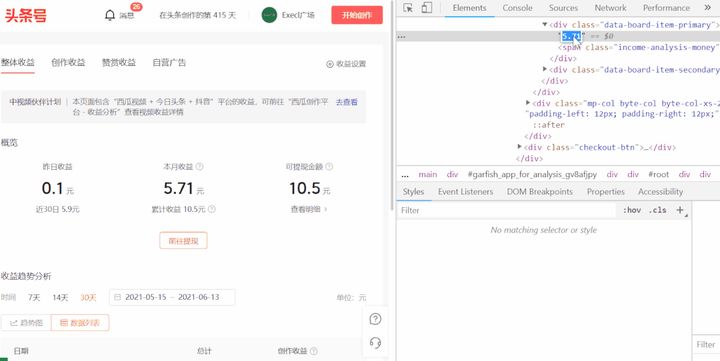Click the ellipsis beside the selected DOM row

point(401,36)
